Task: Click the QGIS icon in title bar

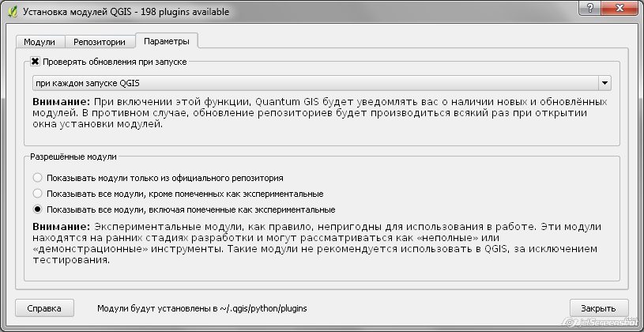Action: [13, 12]
